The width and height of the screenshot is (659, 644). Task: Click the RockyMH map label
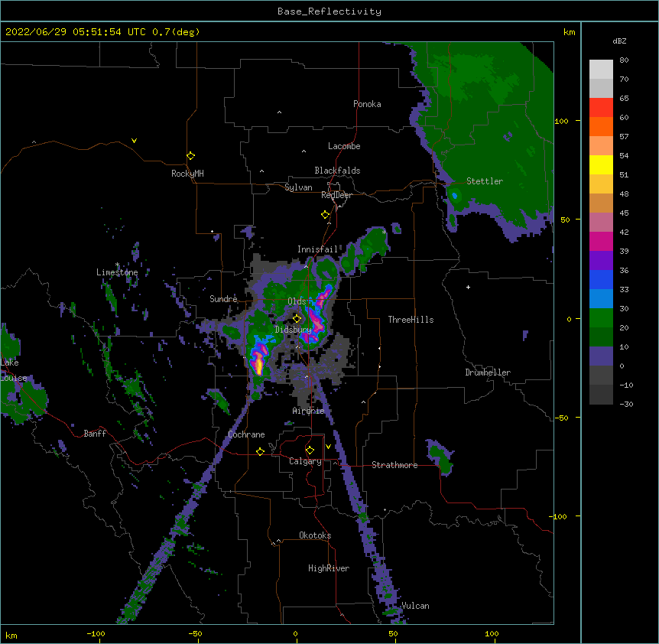[187, 174]
